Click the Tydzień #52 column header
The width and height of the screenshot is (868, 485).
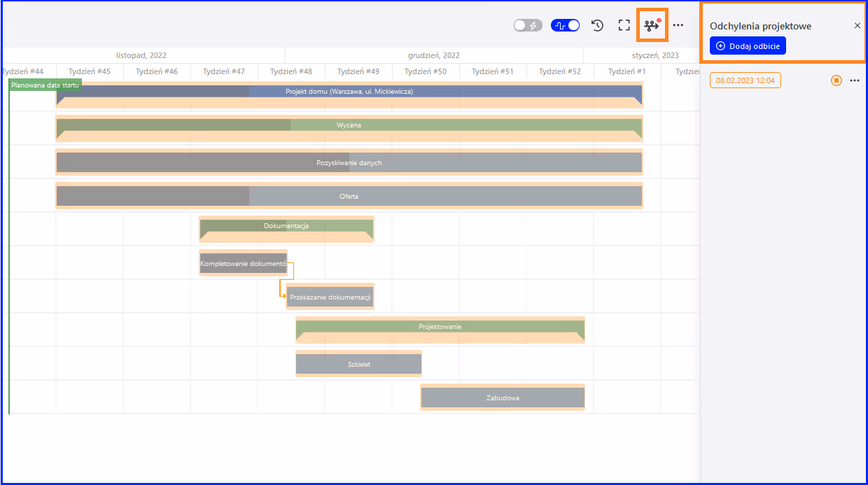[x=560, y=71]
